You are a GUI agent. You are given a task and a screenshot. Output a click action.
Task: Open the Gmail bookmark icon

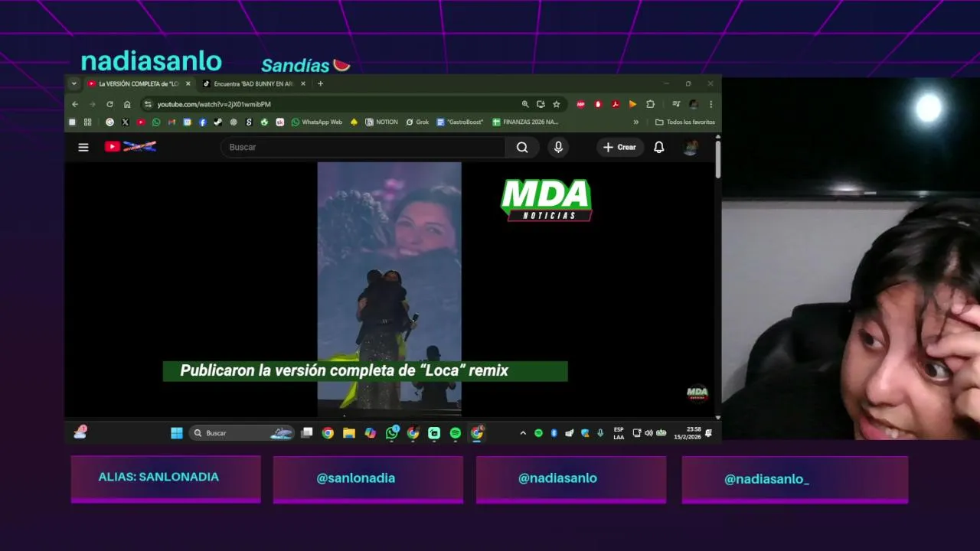(x=171, y=122)
